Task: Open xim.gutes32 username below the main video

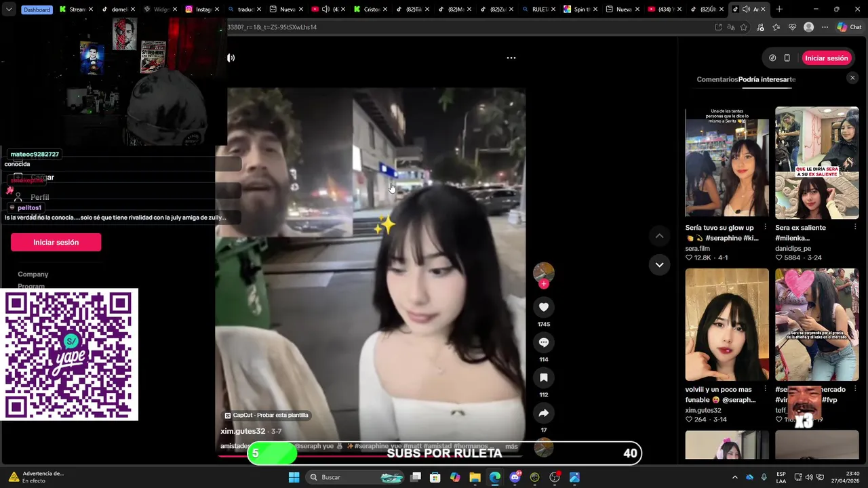Action: [x=243, y=431]
